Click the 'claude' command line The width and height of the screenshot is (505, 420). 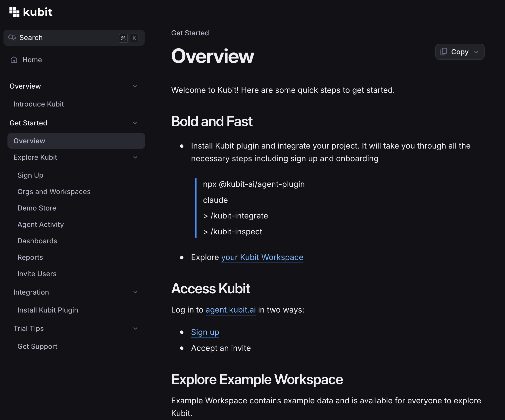tap(215, 200)
